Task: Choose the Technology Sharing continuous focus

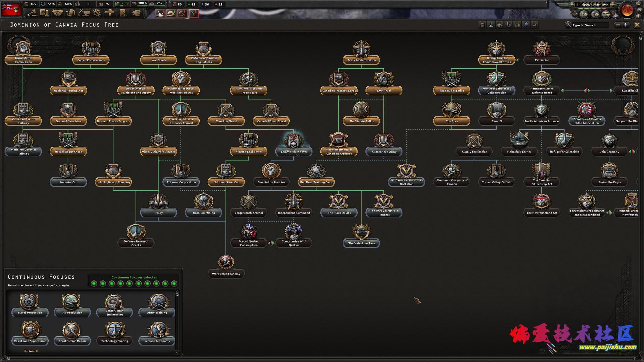Action: pyautogui.click(x=114, y=334)
